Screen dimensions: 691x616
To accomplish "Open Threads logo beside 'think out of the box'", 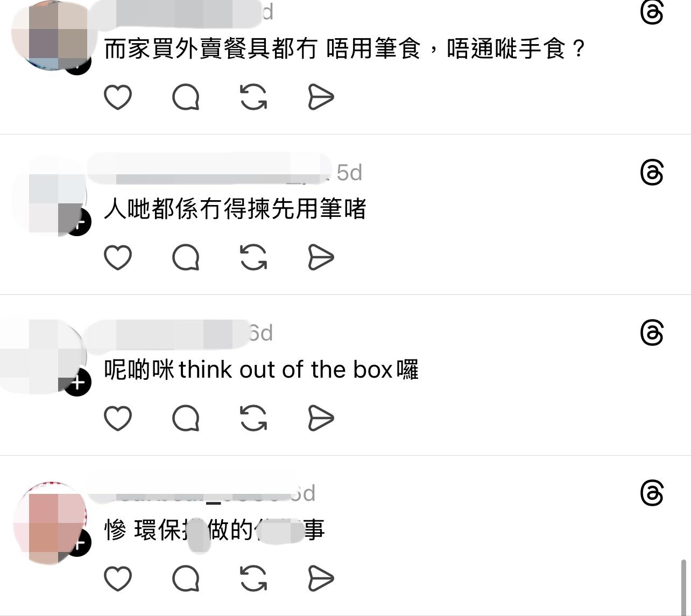I will (652, 333).
